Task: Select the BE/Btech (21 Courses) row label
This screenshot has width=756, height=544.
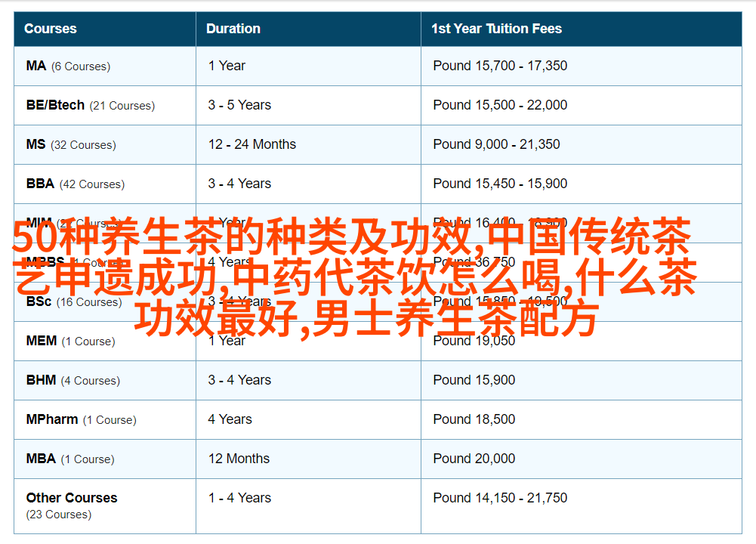Action: tap(90, 105)
